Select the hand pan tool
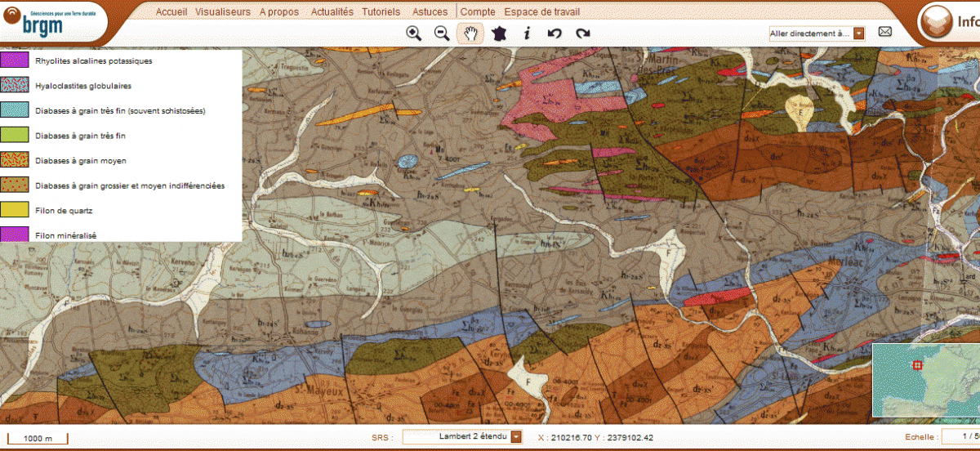980x451 pixels. click(x=470, y=33)
